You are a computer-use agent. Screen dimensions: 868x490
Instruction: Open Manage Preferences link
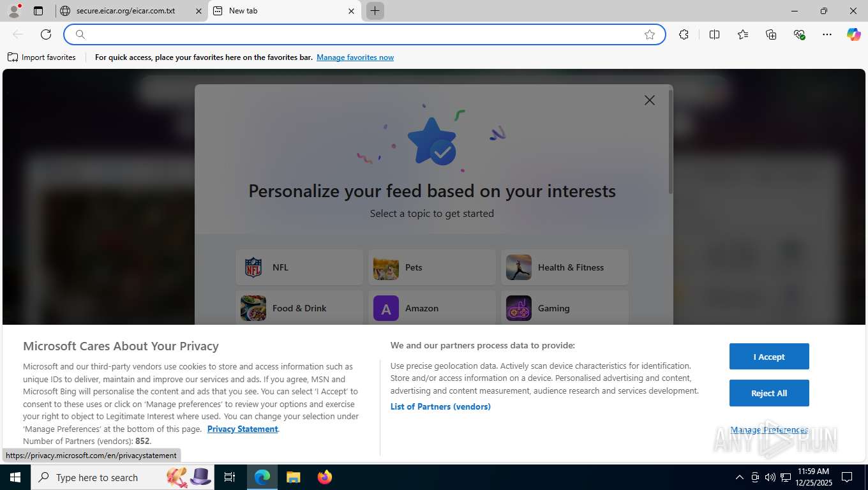(x=769, y=430)
